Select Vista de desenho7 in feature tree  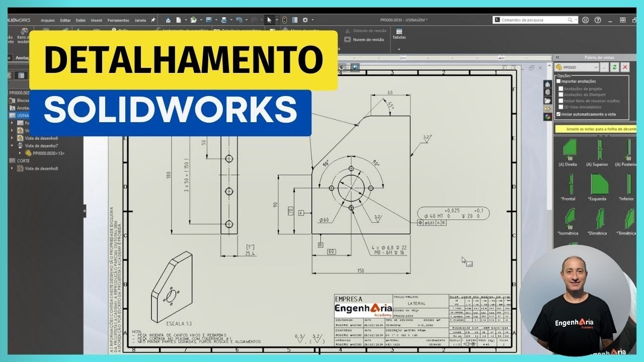click(x=41, y=145)
